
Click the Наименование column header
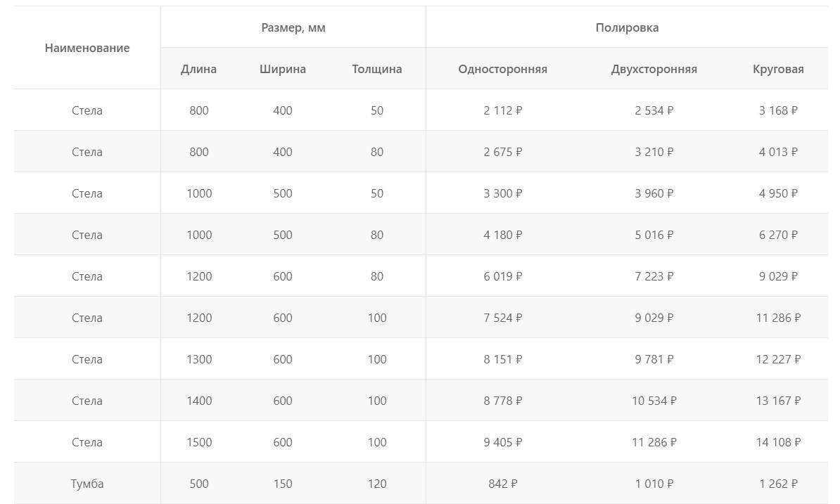(x=87, y=49)
